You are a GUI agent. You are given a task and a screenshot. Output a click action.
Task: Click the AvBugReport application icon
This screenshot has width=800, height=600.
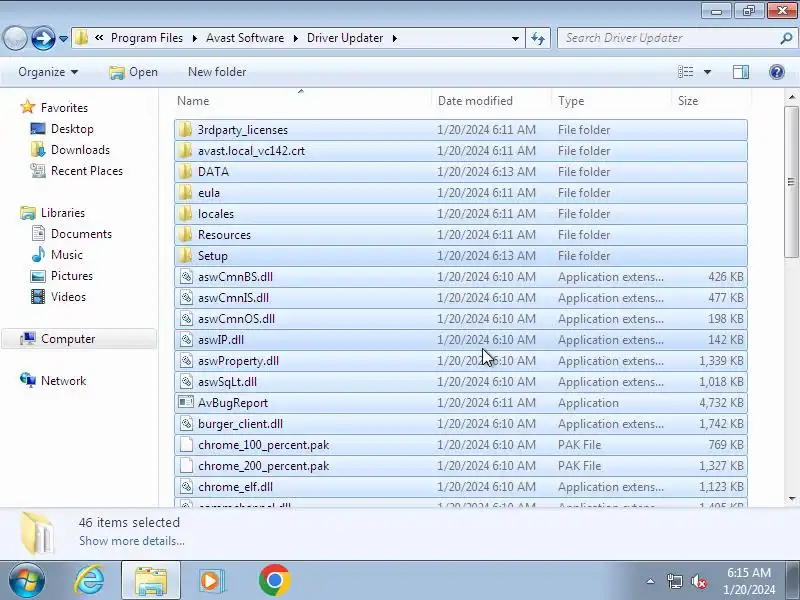pyautogui.click(x=186, y=403)
